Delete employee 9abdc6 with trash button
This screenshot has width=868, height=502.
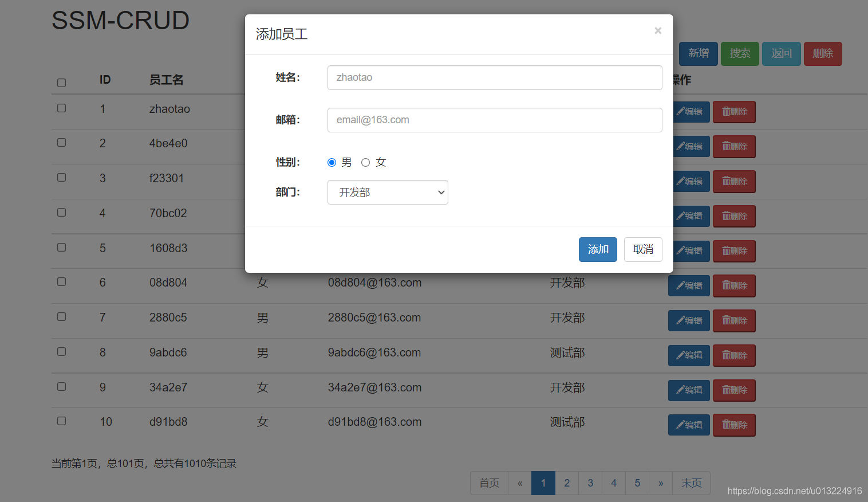pyautogui.click(x=734, y=355)
